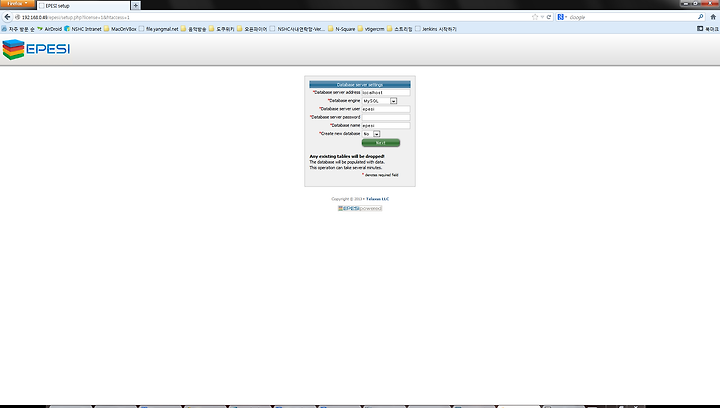Click 'Any existing tables will be dropped!' warning

point(347,156)
